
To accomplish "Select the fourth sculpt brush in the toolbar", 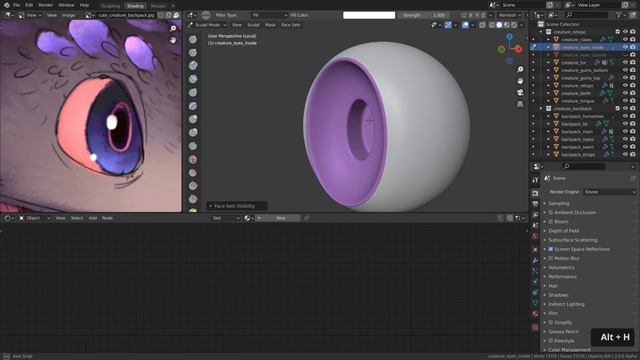I will tap(193, 79).
